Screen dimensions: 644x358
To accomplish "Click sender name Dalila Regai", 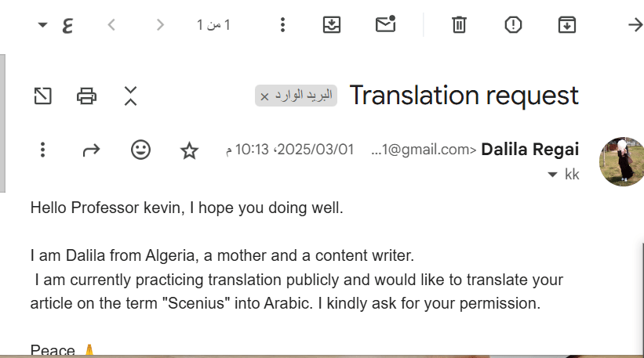I will click(x=529, y=150).
